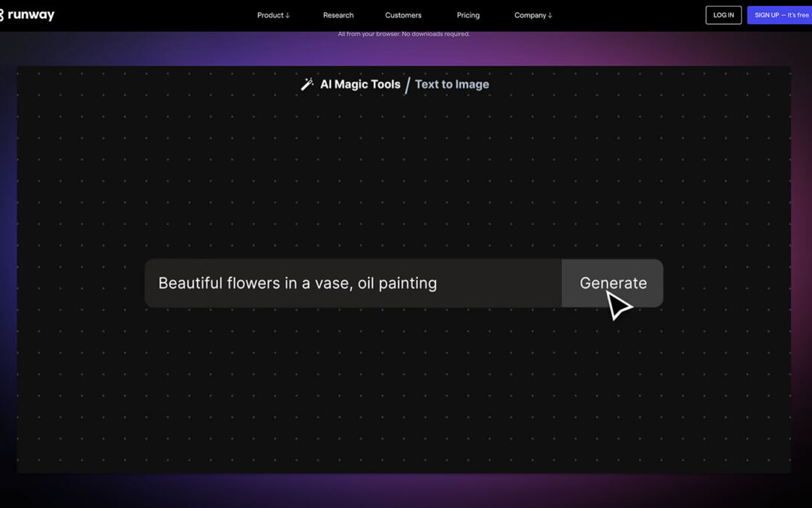The height and width of the screenshot is (508, 812).
Task: Click the down arrow next to Company
Action: pyautogui.click(x=550, y=16)
